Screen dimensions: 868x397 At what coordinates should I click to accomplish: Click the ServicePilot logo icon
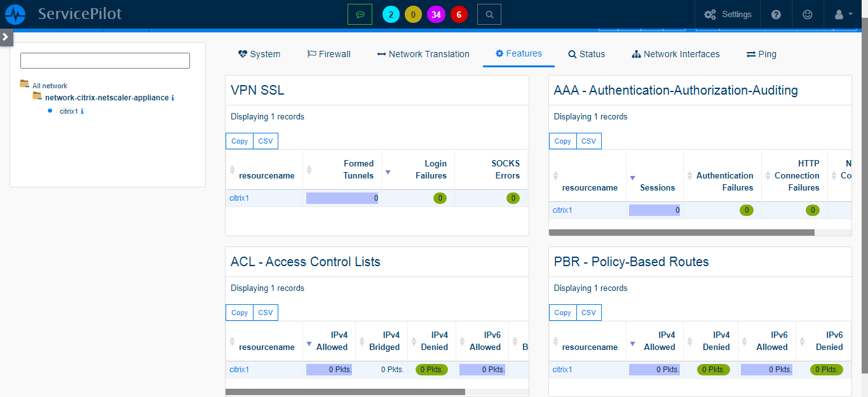click(15, 13)
